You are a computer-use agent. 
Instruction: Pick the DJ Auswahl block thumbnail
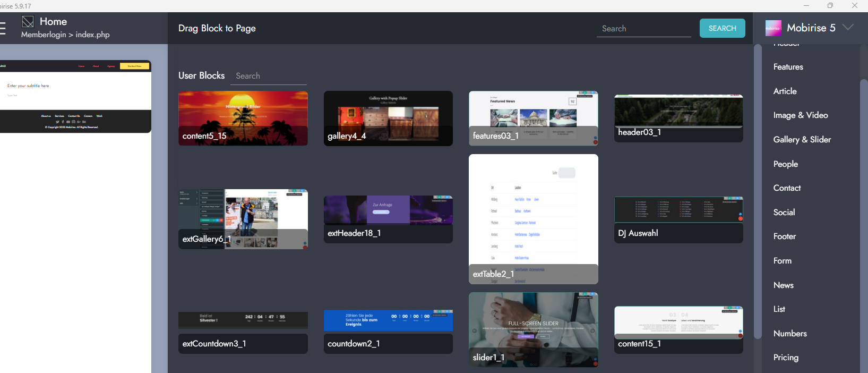point(678,219)
